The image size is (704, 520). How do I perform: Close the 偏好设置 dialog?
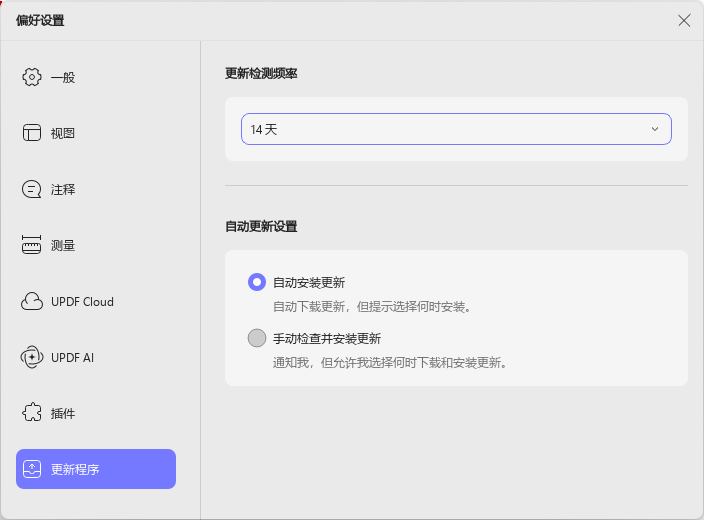tap(684, 20)
